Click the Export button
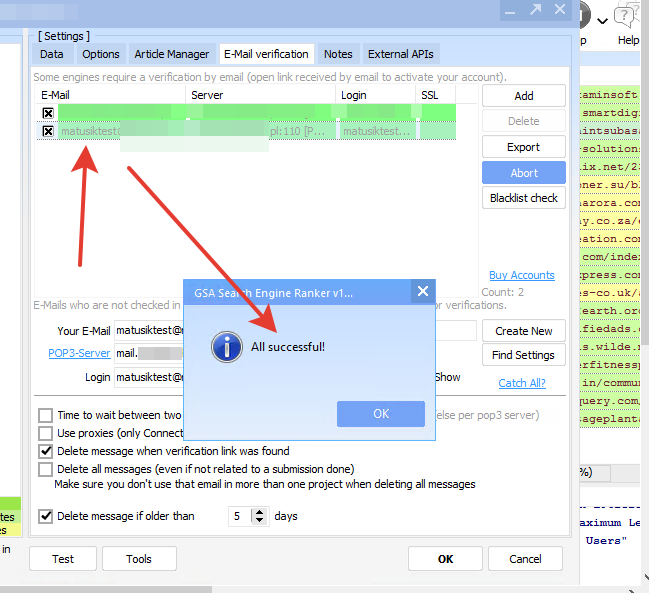 [x=524, y=147]
